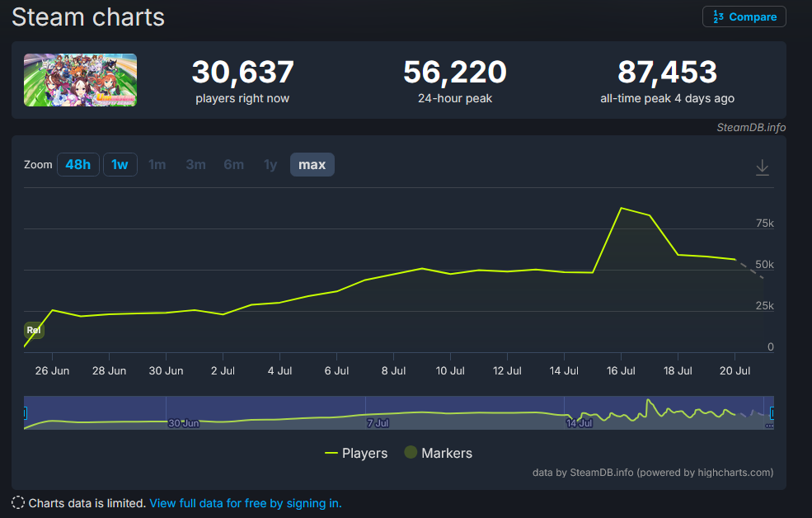Click the chart download icon

[x=763, y=167]
